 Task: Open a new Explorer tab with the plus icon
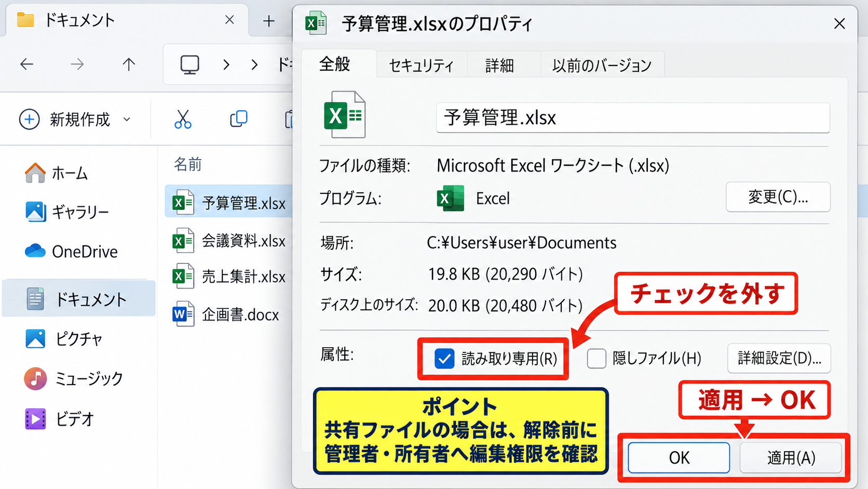(268, 21)
